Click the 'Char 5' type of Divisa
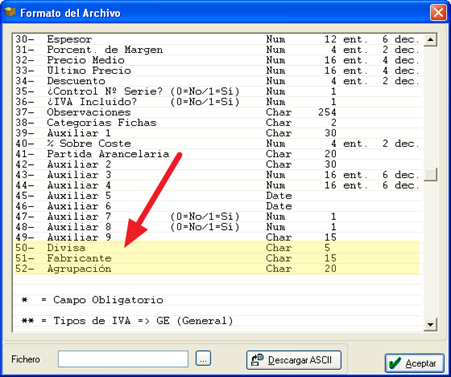 click(x=298, y=248)
